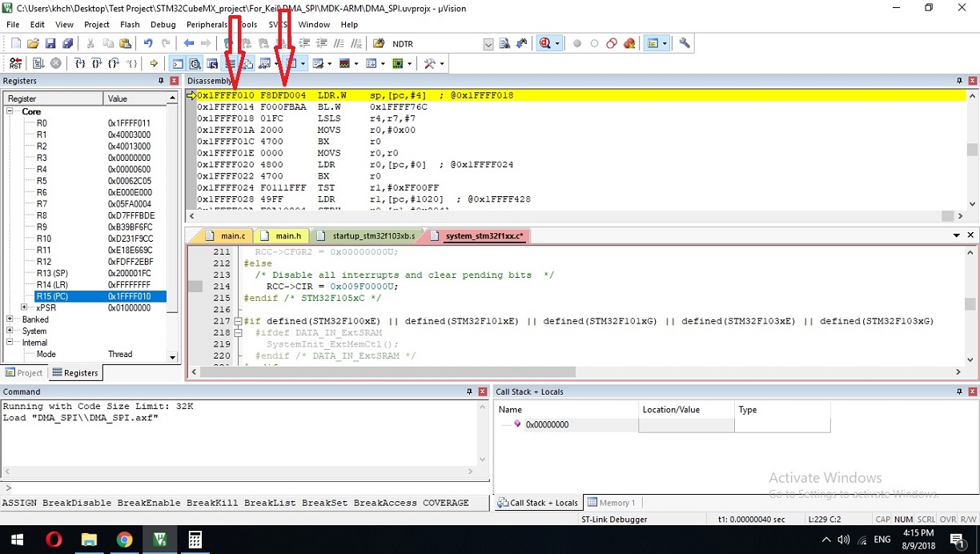Open Configuration wrench icon in toolbar
This screenshot has height=554, width=980.
click(685, 43)
